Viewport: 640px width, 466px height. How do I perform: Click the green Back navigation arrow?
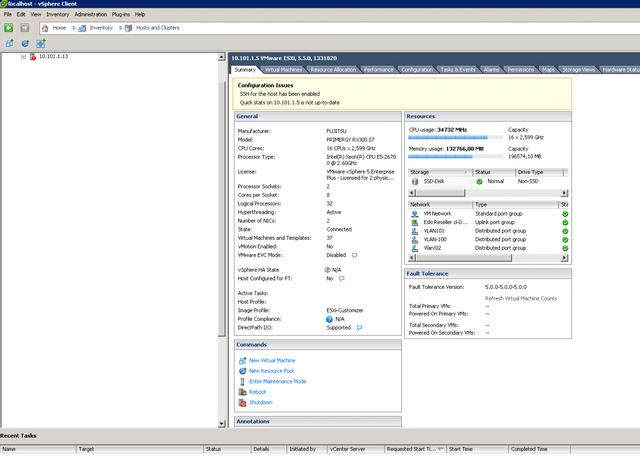point(9,28)
